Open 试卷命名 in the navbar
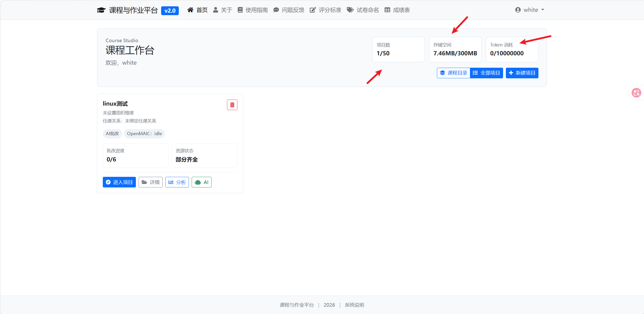The height and width of the screenshot is (314, 644). [x=363, y=10]
